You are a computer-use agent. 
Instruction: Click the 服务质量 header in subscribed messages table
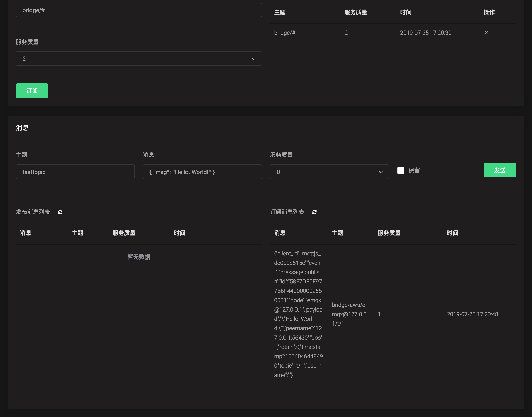pyautogui.click(x=389, y=233)
